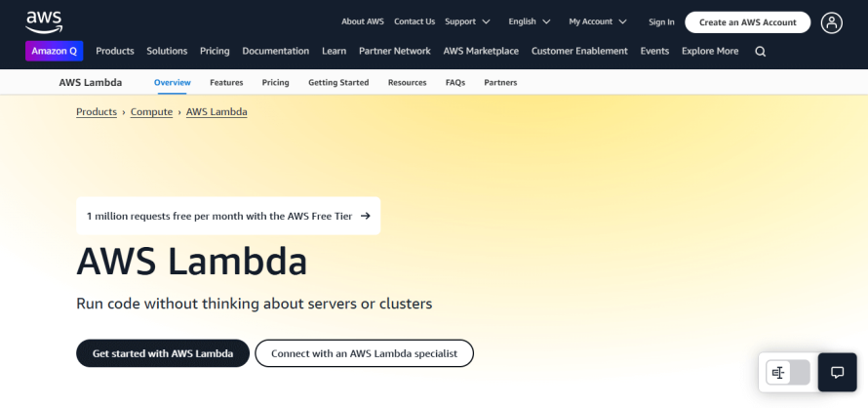The image size is (868, 408).
Task: Open the Learn menu
Action: point(334,51)
